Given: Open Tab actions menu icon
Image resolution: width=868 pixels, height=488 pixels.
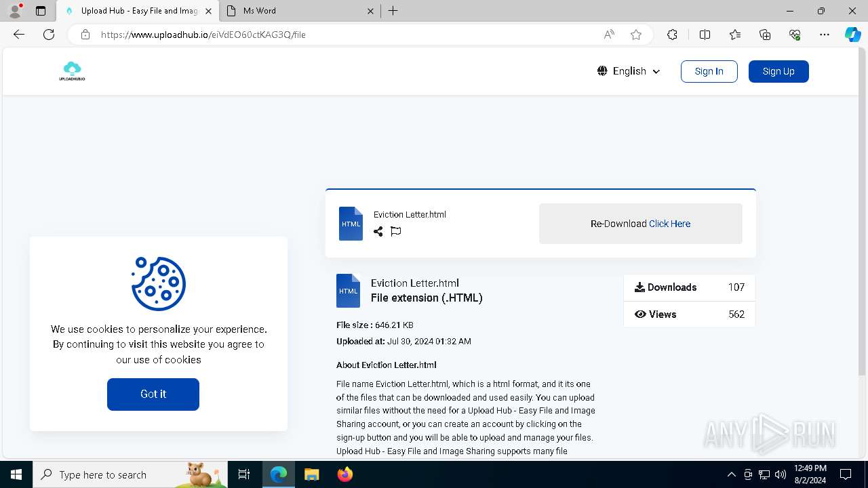Looking at the screenshot, I should (x=41, y=11).
